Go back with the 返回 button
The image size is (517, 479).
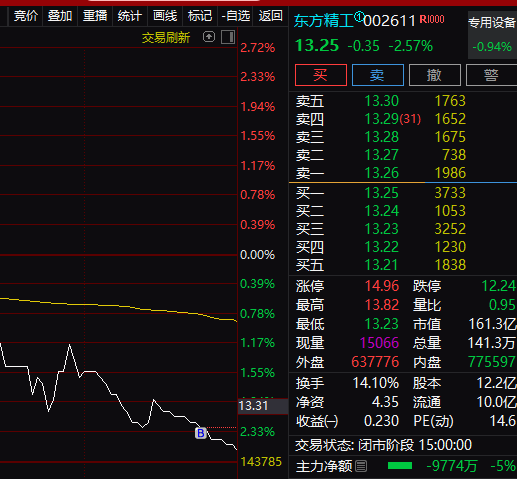click(x=270, y=16)
